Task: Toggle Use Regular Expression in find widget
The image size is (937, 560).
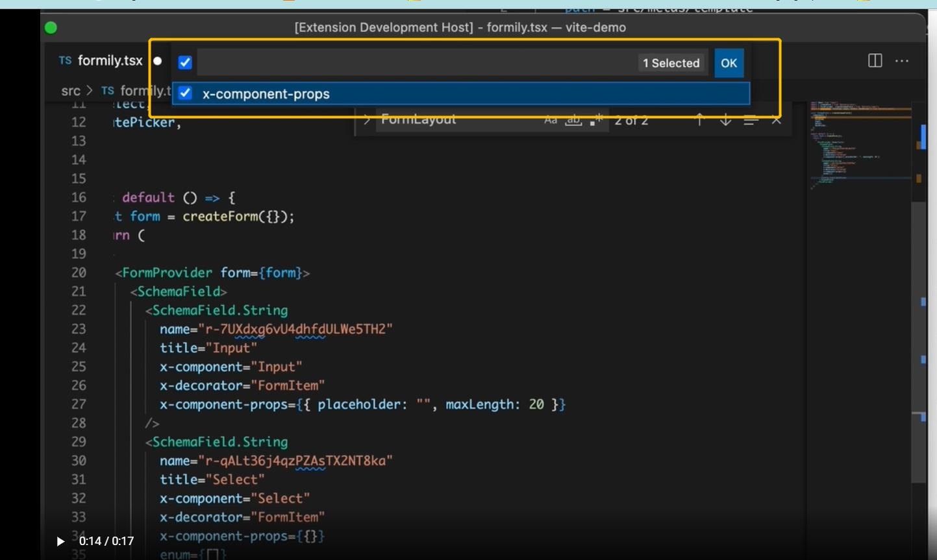Action: point(596,120)
